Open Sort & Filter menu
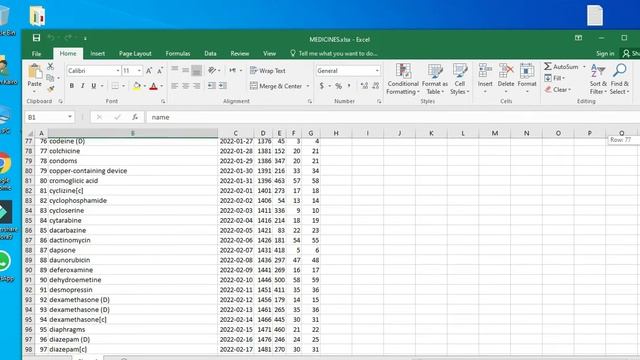Viewport: 640px width, 360px height. [598, 80]
